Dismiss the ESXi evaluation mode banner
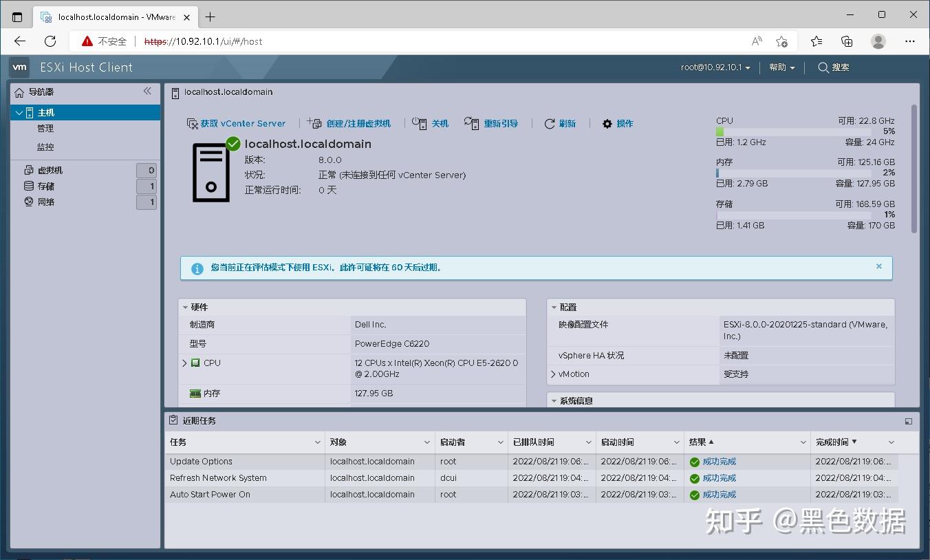This screenshot has width=930, height=560. [878, 266]
